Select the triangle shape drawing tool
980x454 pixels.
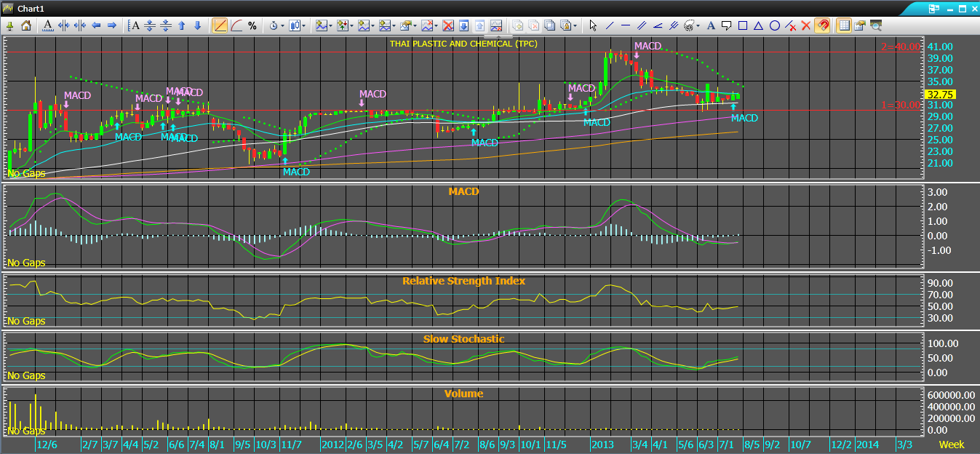[x=758, y=25]
